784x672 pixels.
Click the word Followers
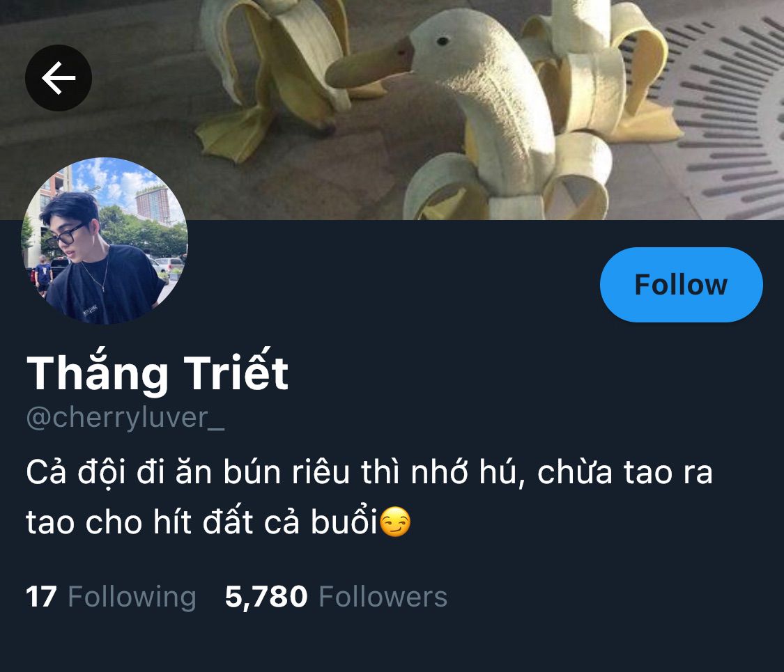(x=383, y=597)
